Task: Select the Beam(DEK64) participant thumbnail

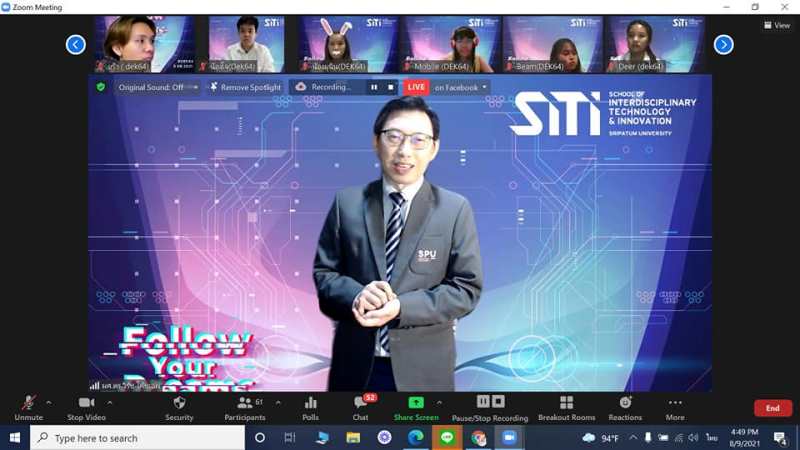Action: [x=552, y=44]
